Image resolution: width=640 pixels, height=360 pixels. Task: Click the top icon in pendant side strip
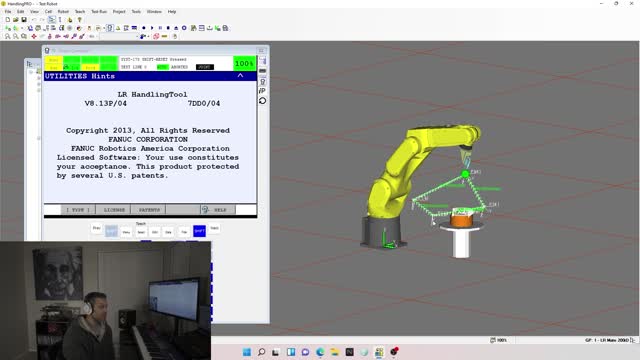point(262,61)
